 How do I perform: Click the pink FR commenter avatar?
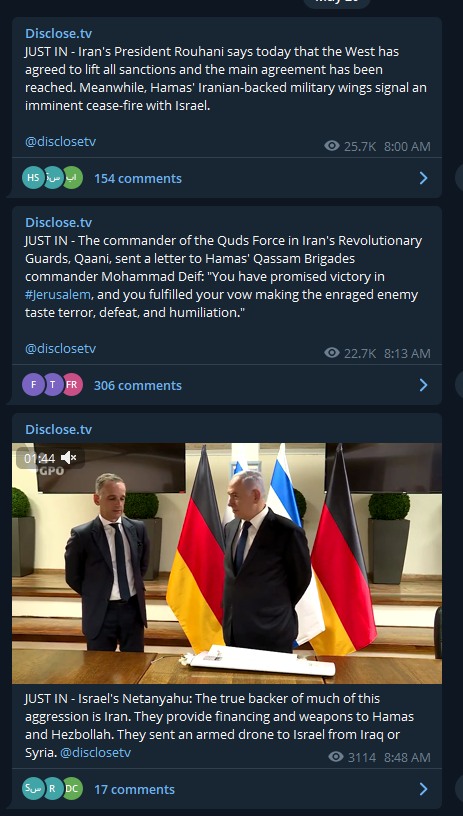(72, 385)
